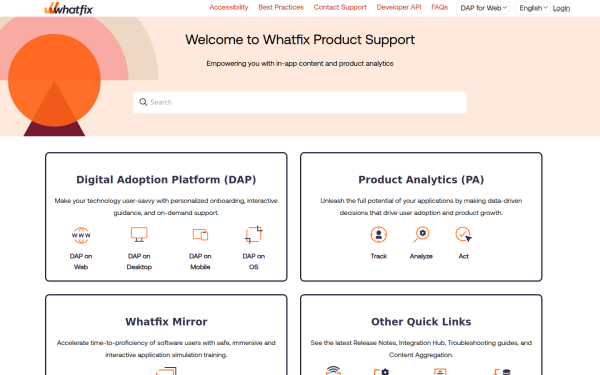Screen dimensions: 600x375
Task: Click the DAP on OS label
Action: tap(254, 261)
